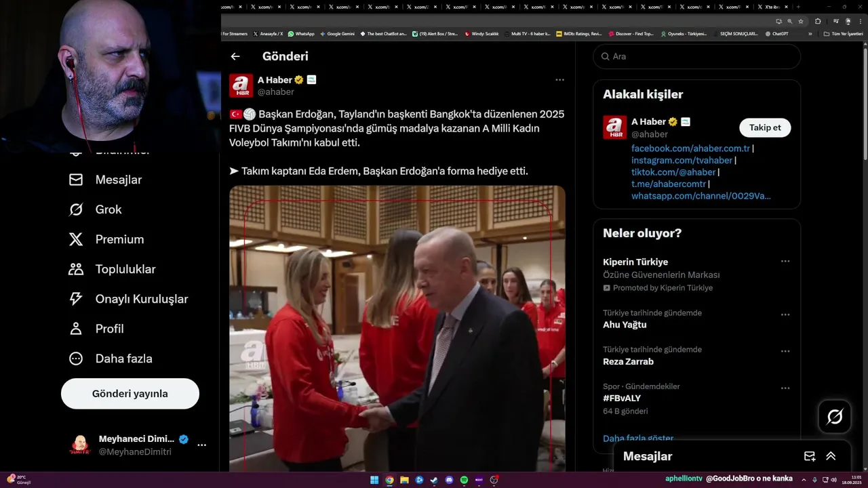The width and height of the screenshot is (868, 488).
Task: Expand the Mesajlar drawer
Action: [831, 456]
